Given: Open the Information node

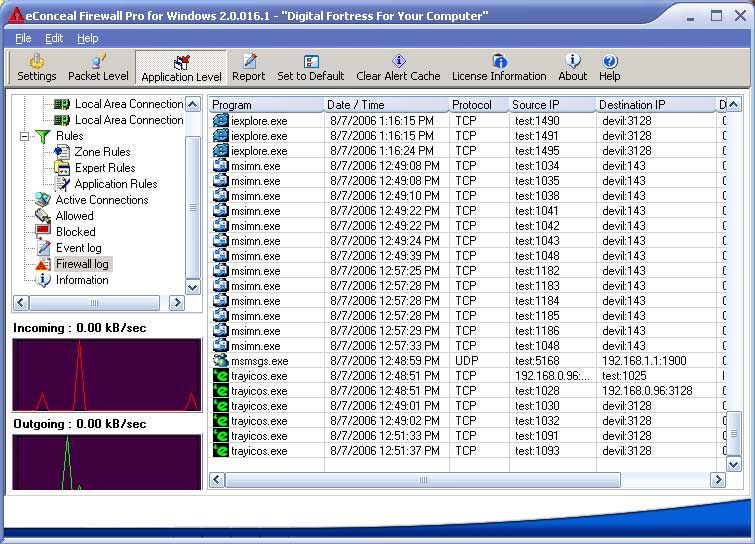Looking at the screenshot, I should 82,279.
